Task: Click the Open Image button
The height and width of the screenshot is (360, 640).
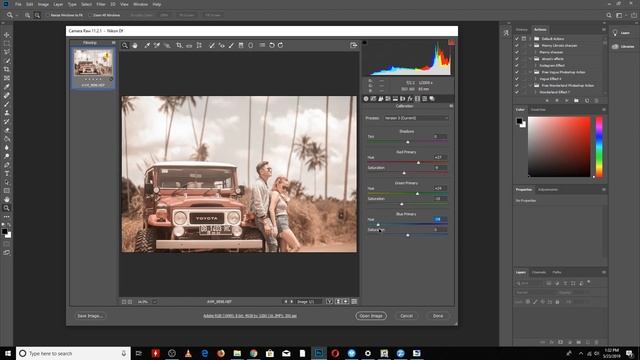Action: [x=371, y=316]
